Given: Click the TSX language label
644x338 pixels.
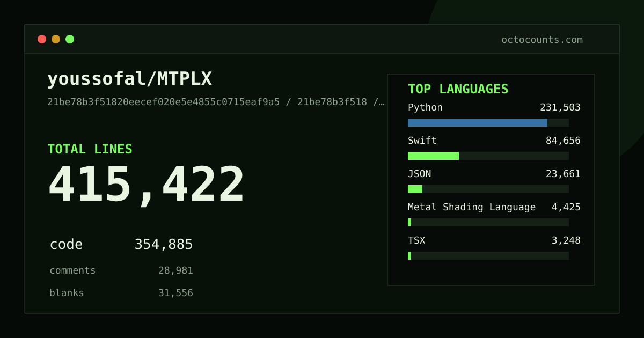Looking at the screenshot, I should click(416, 240).
